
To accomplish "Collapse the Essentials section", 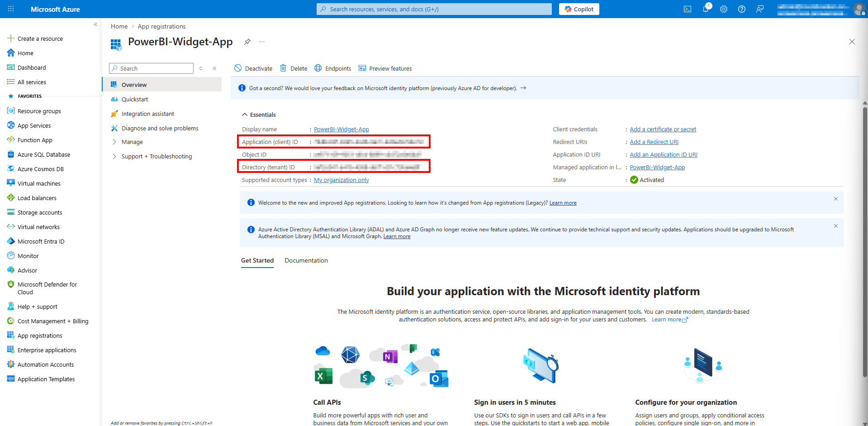I will (x=245, y=115).
